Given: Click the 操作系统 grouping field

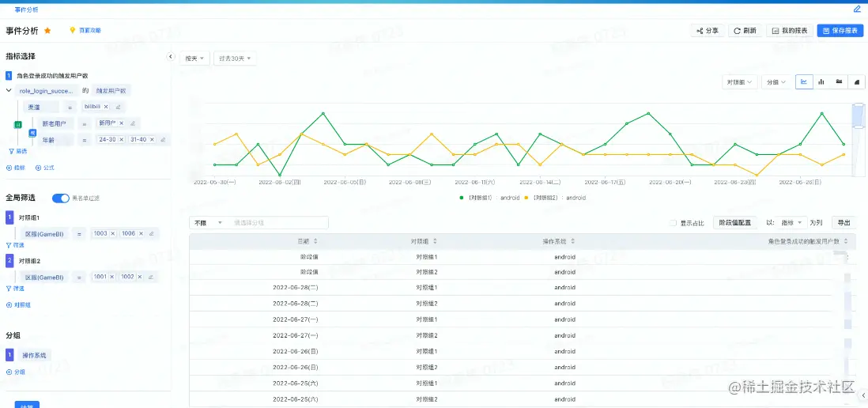Looking at the screenshot, I should [34, 355].
